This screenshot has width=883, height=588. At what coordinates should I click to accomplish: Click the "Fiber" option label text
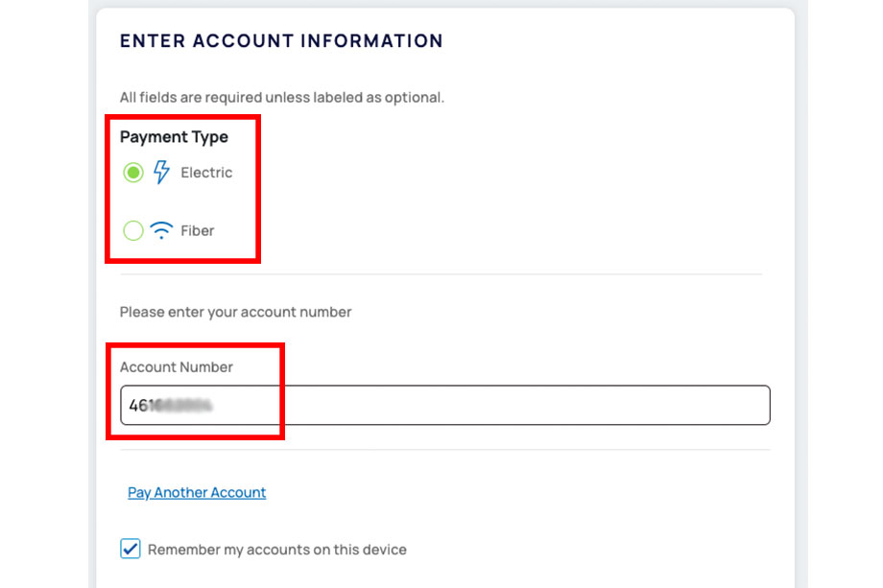click(198, 230)
